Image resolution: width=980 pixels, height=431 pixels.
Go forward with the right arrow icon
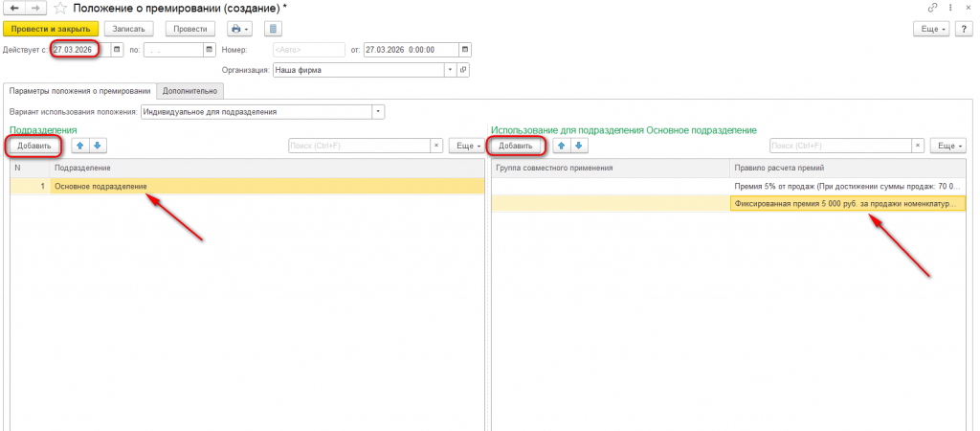point(35,8)
